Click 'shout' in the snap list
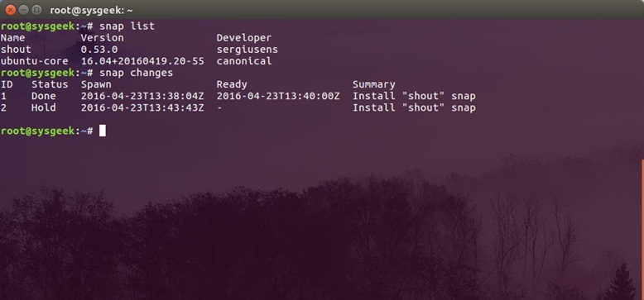644x300 pixels. point(16,50)
